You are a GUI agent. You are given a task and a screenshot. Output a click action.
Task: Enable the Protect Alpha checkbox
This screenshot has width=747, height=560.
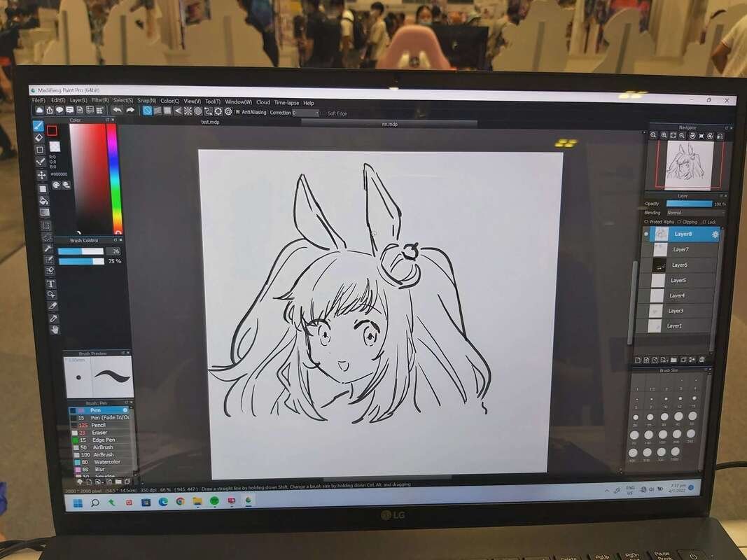tap(646, 222)
